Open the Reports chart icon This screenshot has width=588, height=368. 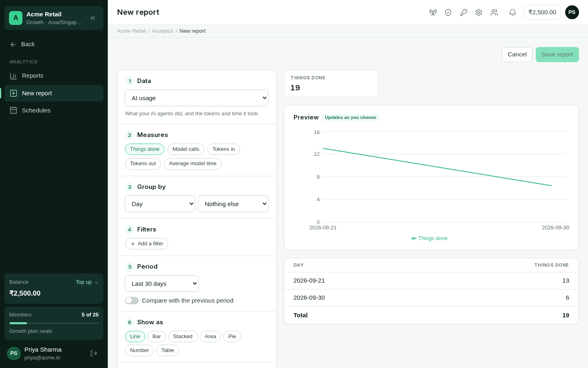pos(13,76)
